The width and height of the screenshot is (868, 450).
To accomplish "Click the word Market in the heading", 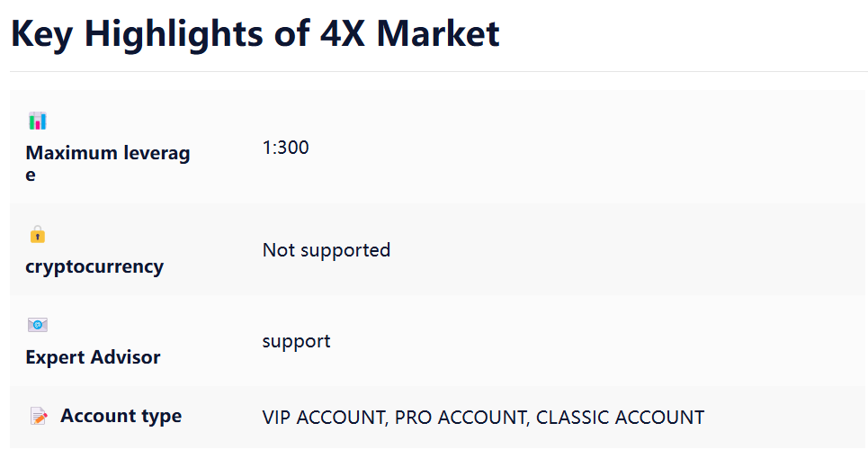I will tap(438, 33).
